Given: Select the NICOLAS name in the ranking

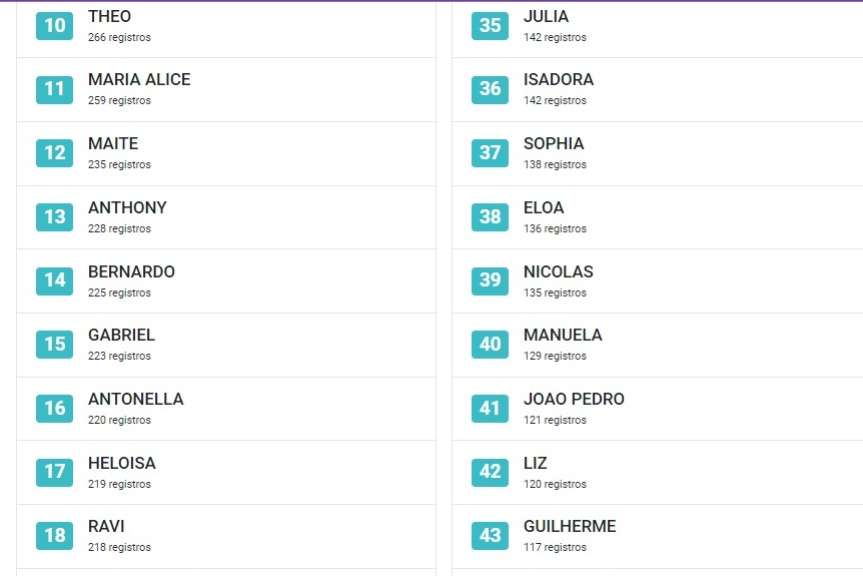Looking at the screenshot, I should pyautogui.click(x=558, y=271).
